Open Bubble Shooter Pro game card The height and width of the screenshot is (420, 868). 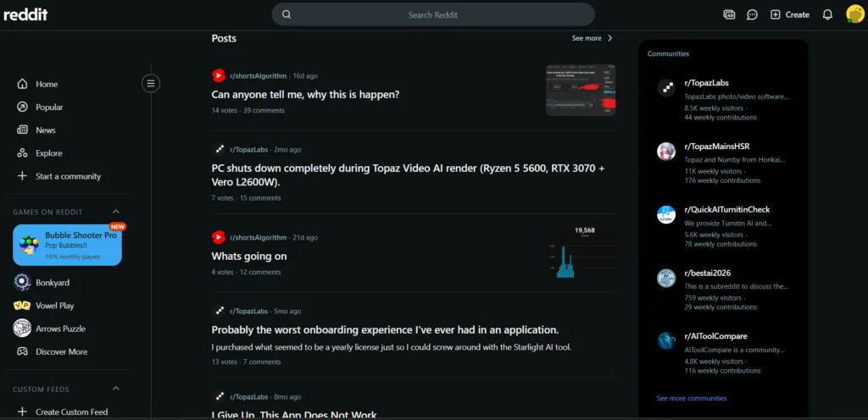pos(68,245)
